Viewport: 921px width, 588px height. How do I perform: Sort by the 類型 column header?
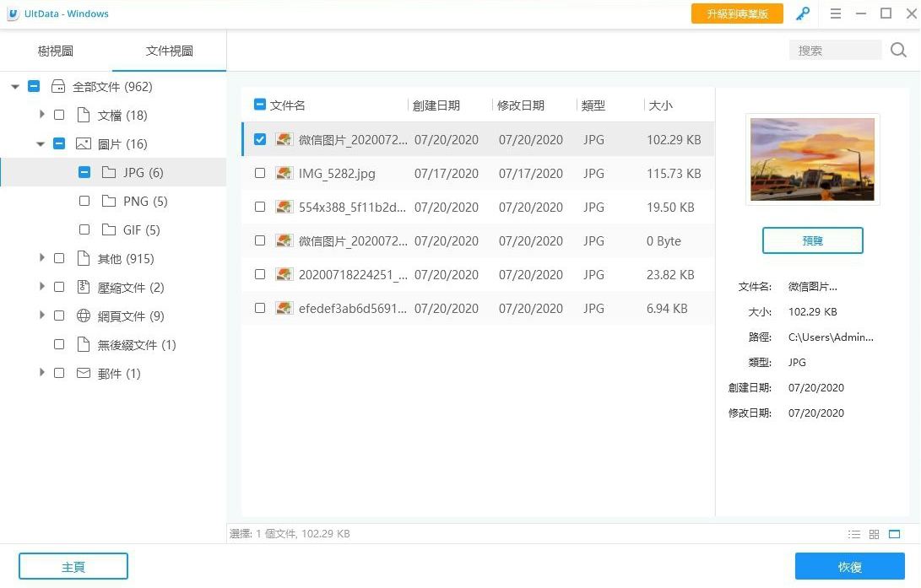(593, 105)
